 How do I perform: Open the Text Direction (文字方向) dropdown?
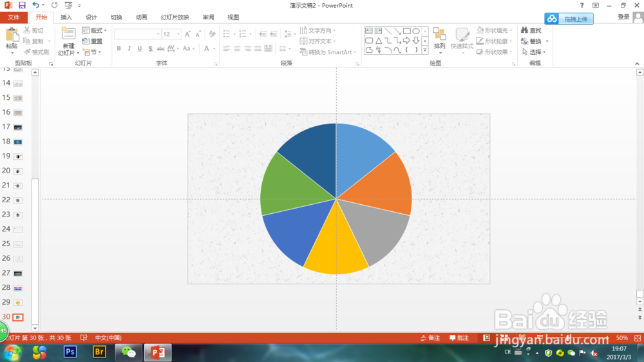coord(318,30)
